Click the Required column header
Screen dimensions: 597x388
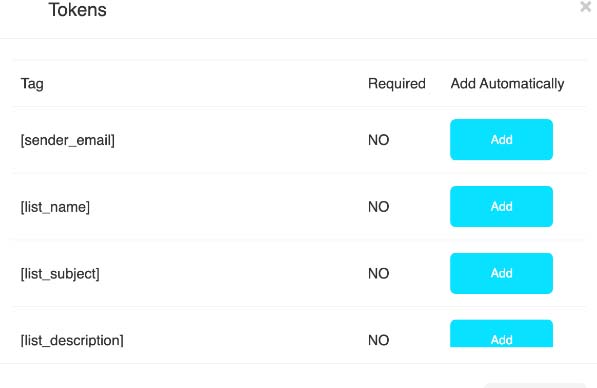397,84
